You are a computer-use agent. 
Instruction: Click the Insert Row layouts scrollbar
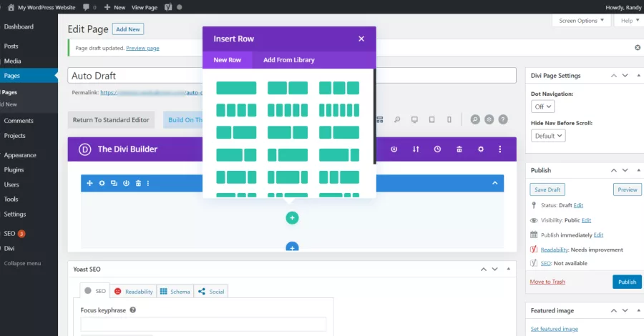click(374, 117)
